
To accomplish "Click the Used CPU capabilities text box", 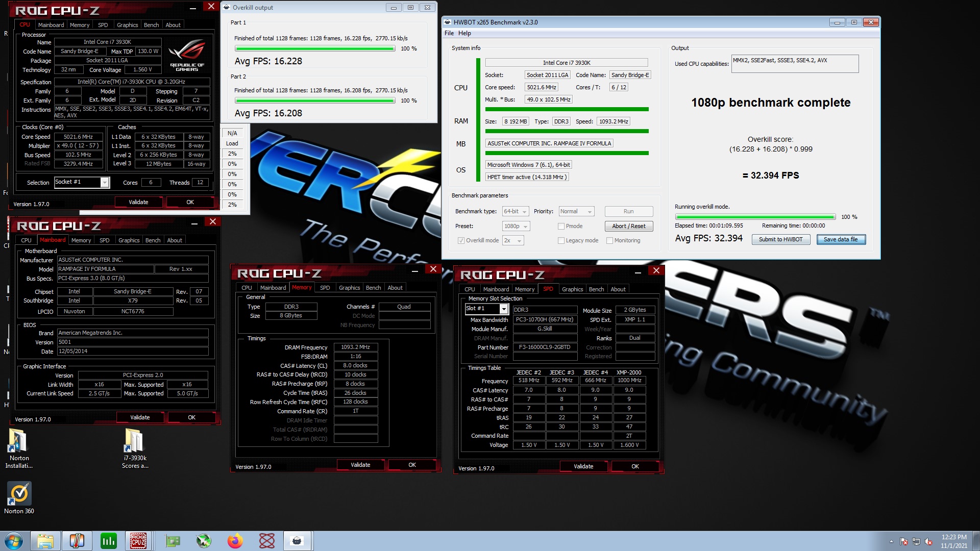I will coord(795,64).
